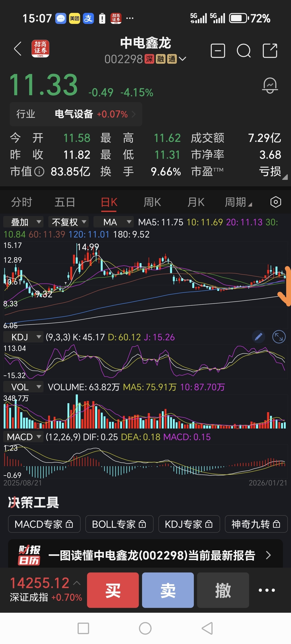Viewport: 291px width, 644px height.
Task: Tap the KDJ edit pencil icon
Action: 258,337
